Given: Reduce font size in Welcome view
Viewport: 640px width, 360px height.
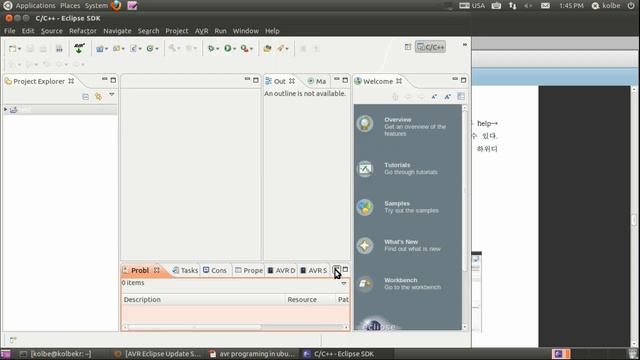Looking at the screenshot, I should point(434,97).
